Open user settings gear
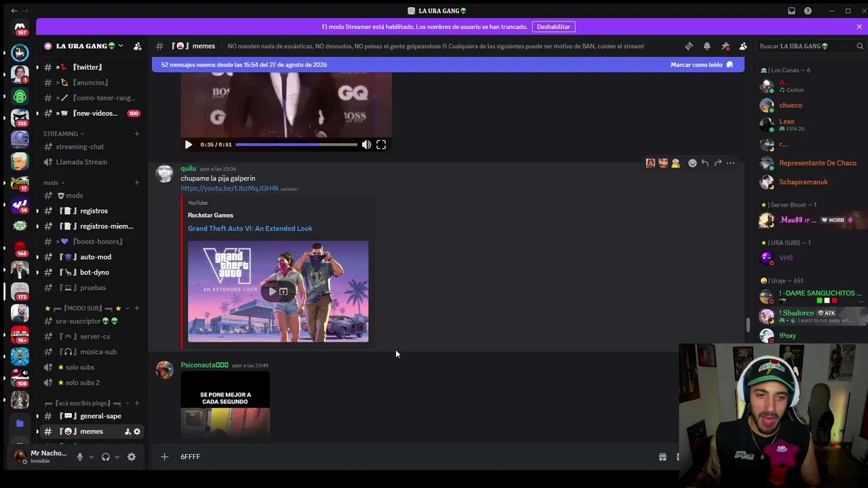The width and height of the screenshot is (868, 488). click(x=132, y=457)
